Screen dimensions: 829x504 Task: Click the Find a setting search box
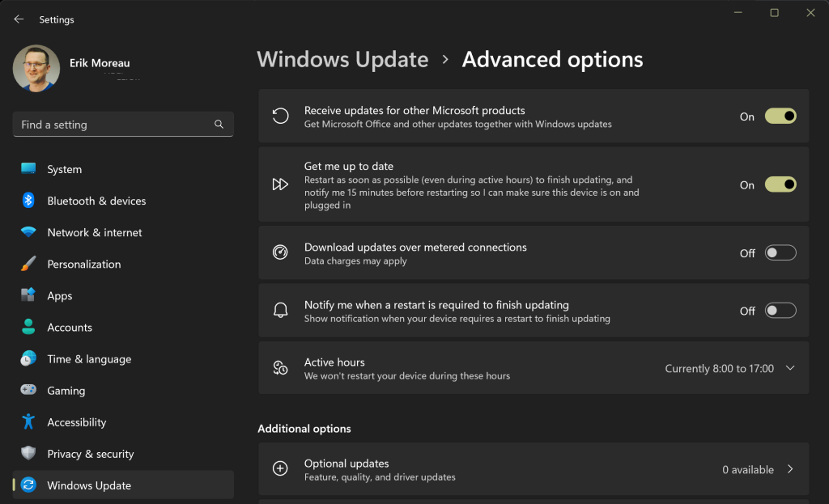113,125
